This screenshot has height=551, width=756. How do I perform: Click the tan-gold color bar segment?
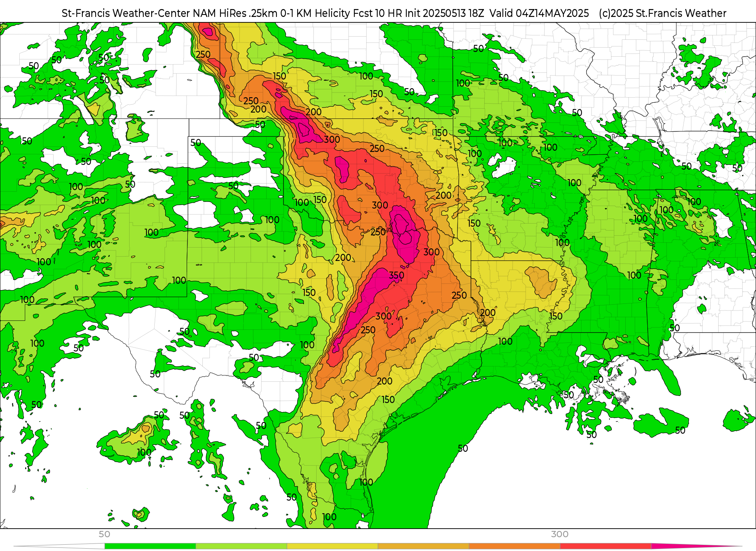point(423,546)
